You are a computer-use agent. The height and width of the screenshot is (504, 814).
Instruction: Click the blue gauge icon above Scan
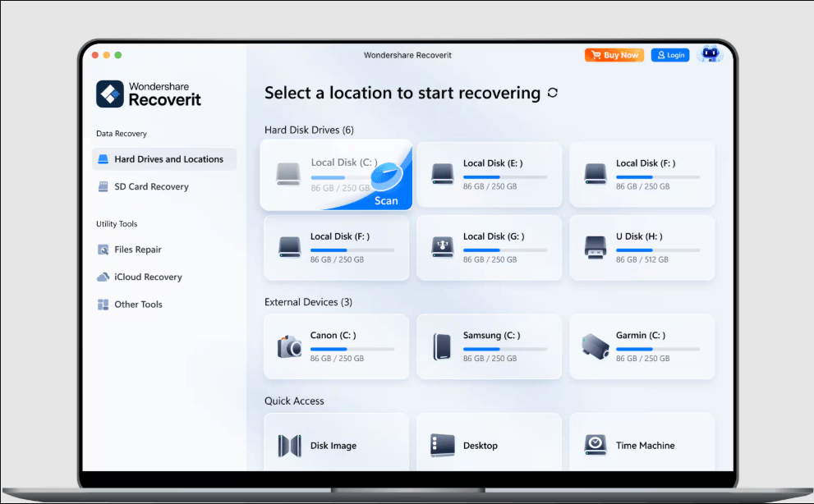tap(387, 176)
